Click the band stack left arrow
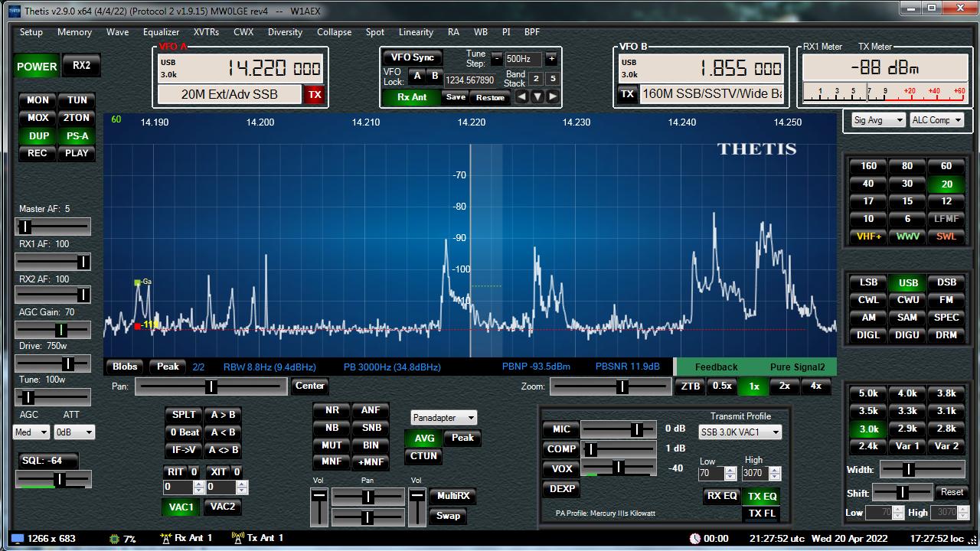This screenshot has width=980, height=551. (521, 96)
